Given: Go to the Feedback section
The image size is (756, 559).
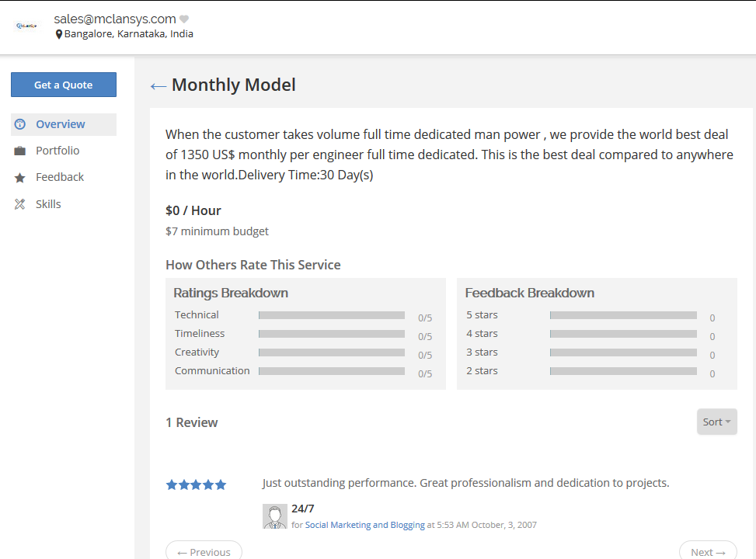Looking at the screenshot, I should 60,177.
